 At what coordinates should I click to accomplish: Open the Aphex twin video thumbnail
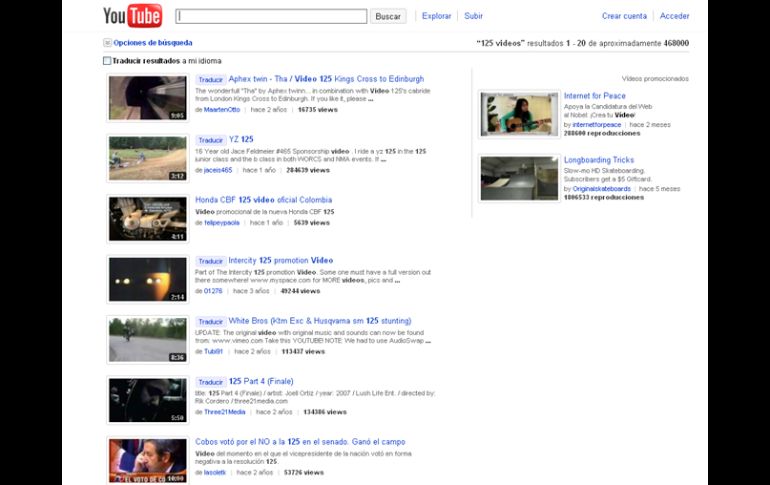click(147, 97)
